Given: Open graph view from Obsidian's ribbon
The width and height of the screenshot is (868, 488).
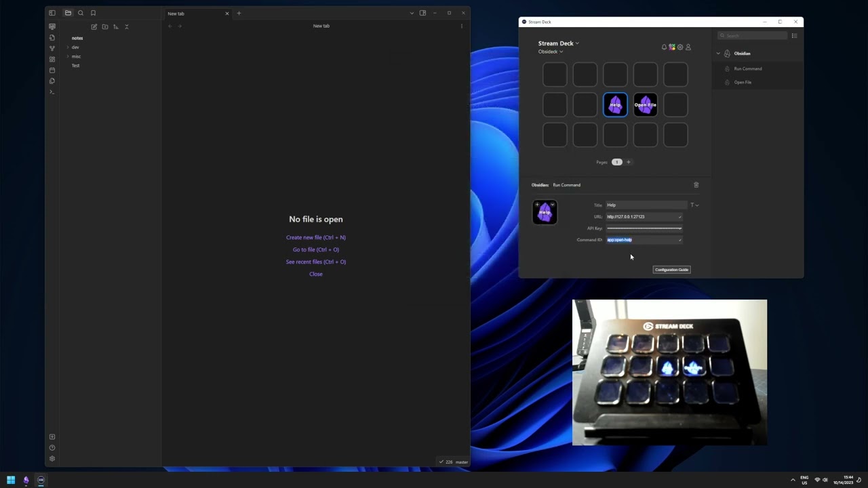Looking at the screenshot, I should pyautogui.click(x=52, y=49).
